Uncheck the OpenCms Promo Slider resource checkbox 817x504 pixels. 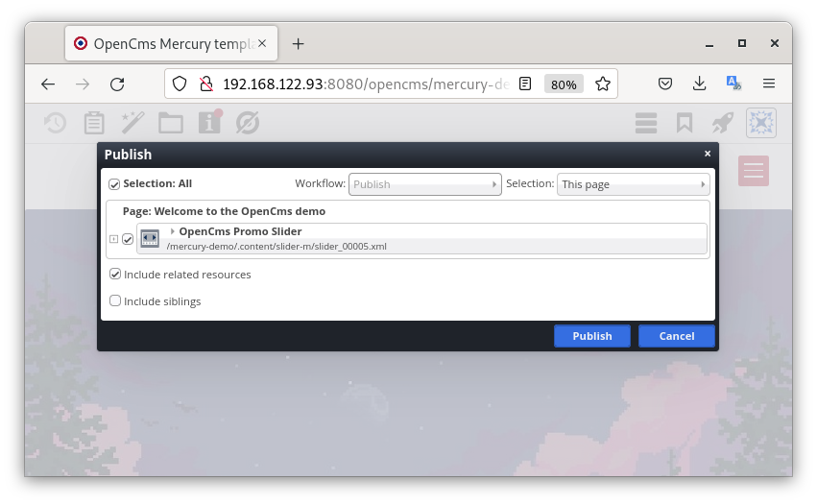click(128, 239)
